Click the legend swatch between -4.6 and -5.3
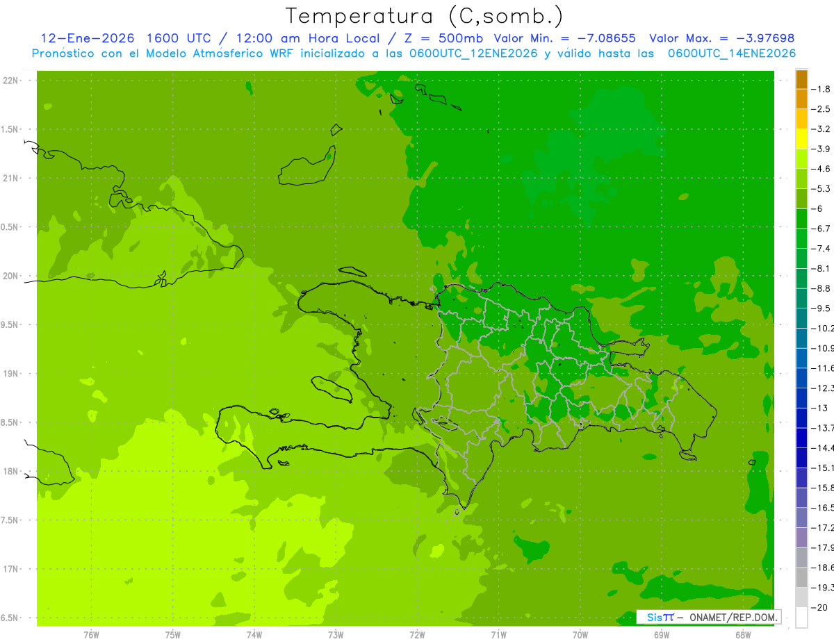The image size is (834, 644). (801, 179)
